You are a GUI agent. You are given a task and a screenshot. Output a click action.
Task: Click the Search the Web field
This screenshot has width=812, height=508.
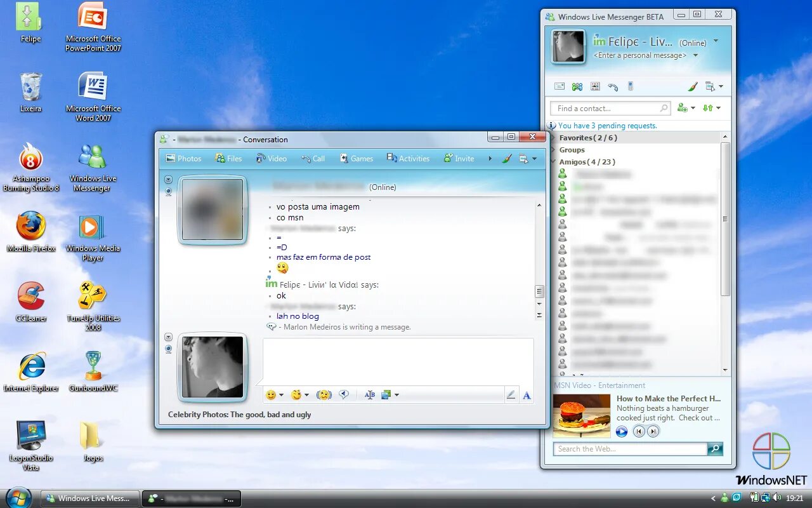pyautogui.click(x=631, y=449)
